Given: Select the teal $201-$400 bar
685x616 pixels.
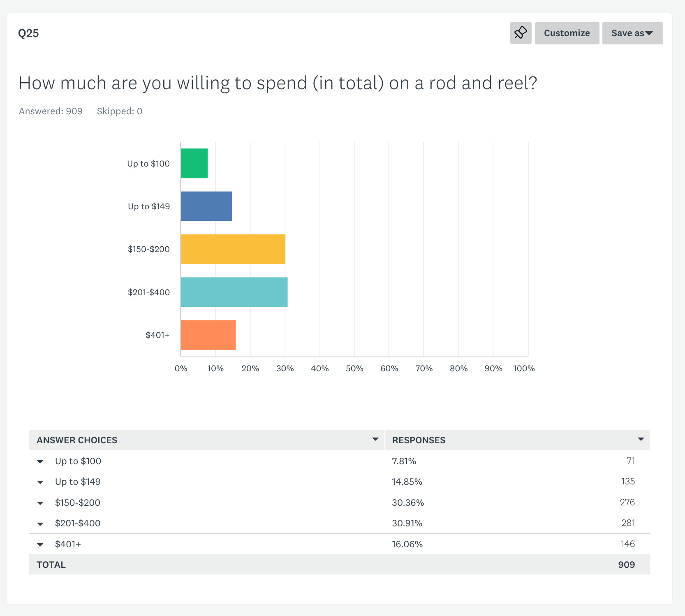Looking at the screenshot, I should coord(234,292).
